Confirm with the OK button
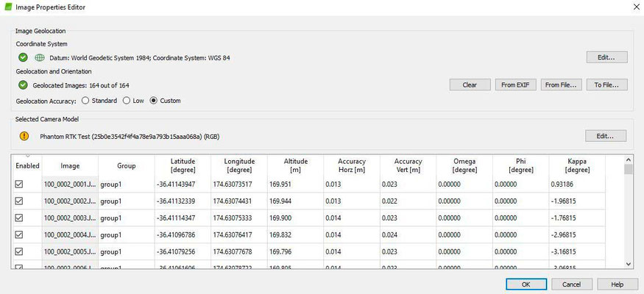This screenshot has width=644, height=294. click(526, 284)
